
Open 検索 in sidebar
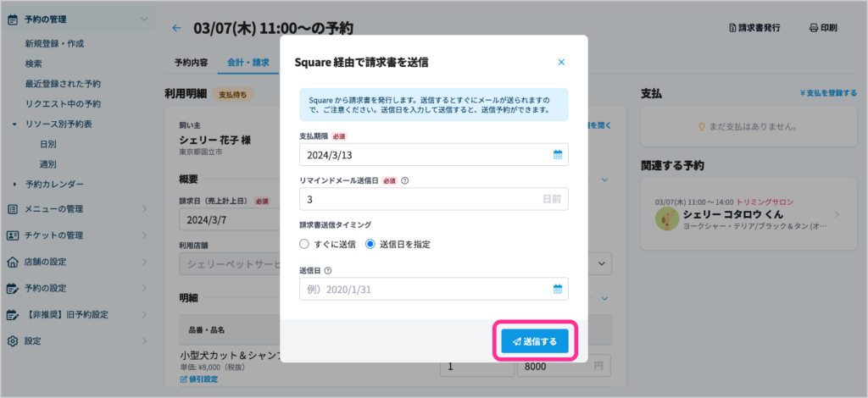(x=33, y=64)
